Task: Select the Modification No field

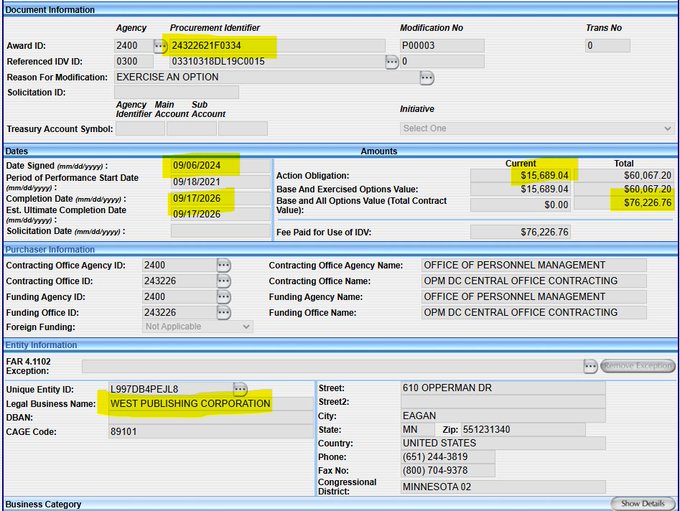Action: click(x=442, y=46)
